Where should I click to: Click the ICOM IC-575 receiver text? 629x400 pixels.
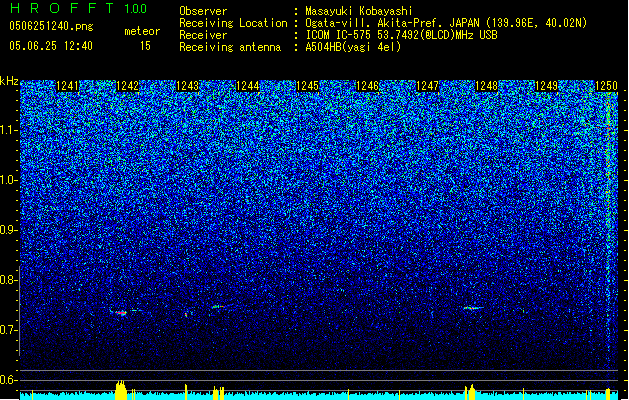click(401, 35)
